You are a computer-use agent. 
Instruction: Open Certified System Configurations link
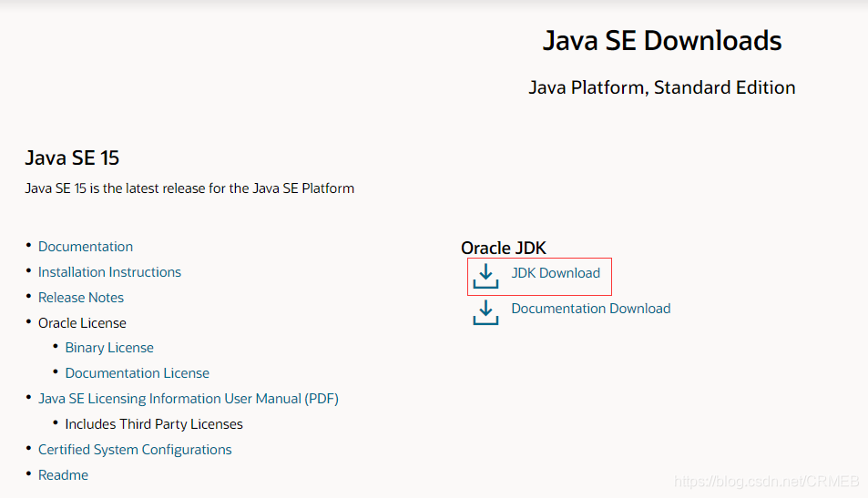[135, 450]
